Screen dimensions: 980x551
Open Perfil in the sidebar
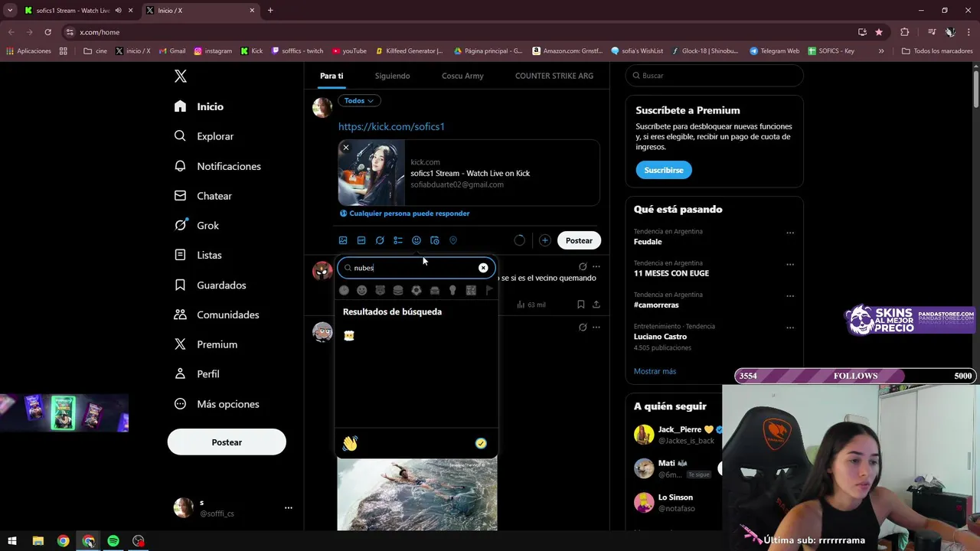coord(197,374)
